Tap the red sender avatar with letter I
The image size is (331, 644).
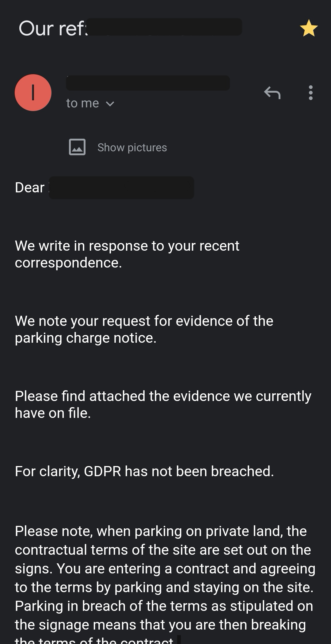[x=33, y=92]
